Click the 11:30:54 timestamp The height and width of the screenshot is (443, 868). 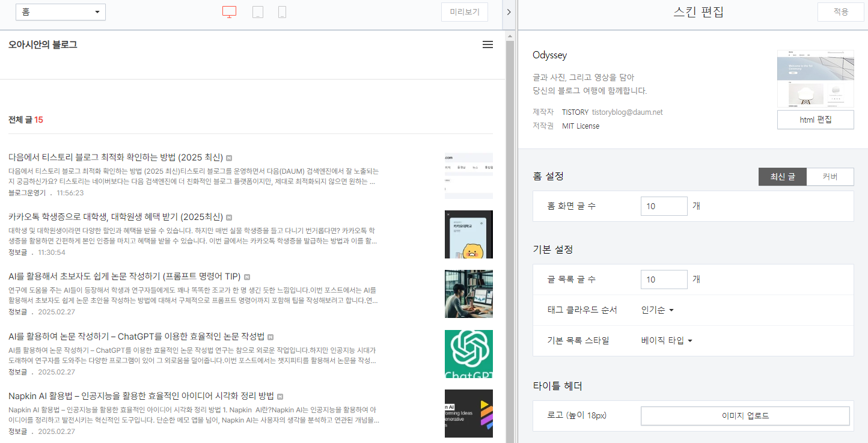coord(52,252)
